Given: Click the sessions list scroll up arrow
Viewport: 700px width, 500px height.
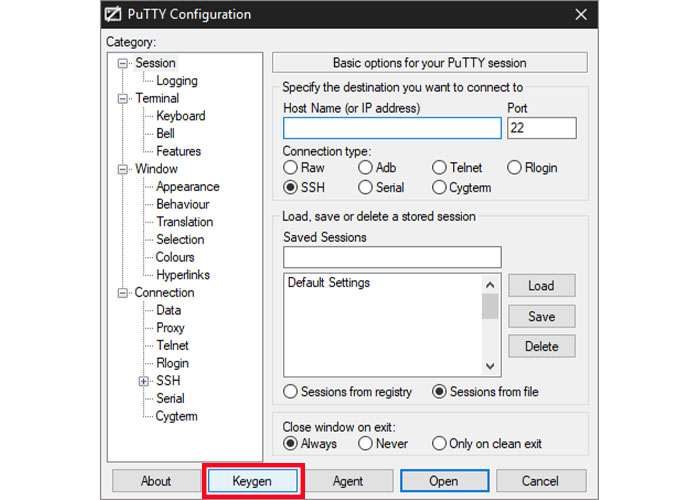Looking at the screenshot, I should point(490,285).
